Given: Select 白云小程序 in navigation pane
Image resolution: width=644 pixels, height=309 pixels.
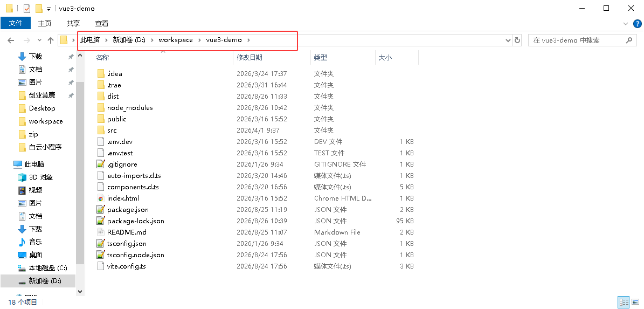Looking at the screenshot, I should [x=45, y=147].
